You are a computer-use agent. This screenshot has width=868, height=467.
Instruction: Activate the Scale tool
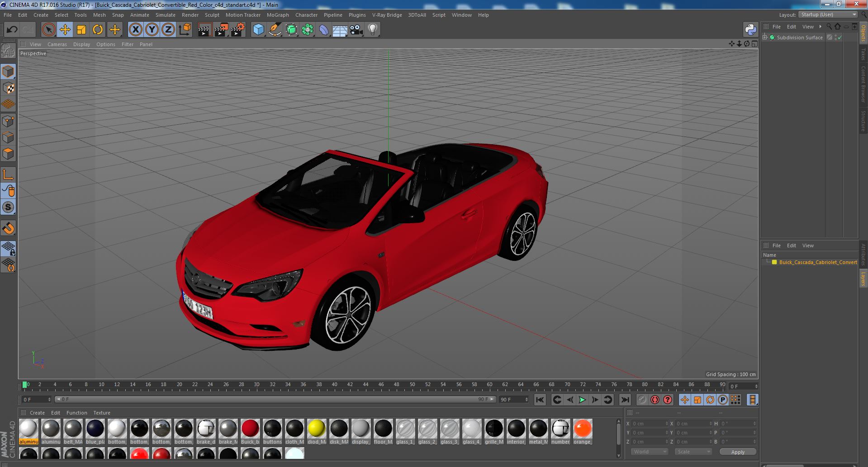[81, 30]
